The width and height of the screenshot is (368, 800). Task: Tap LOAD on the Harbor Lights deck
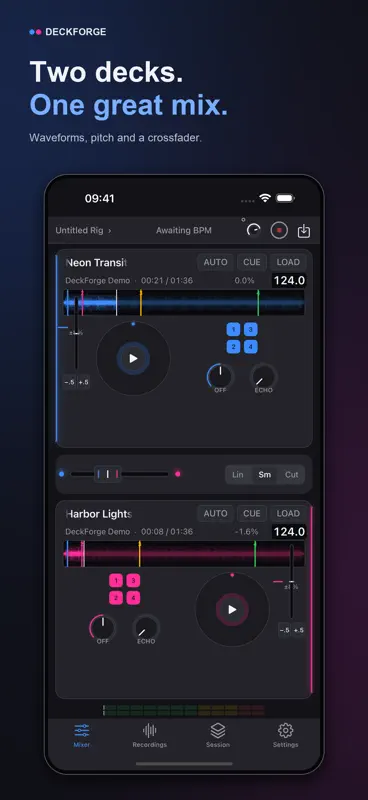click(x=288, y=513)
